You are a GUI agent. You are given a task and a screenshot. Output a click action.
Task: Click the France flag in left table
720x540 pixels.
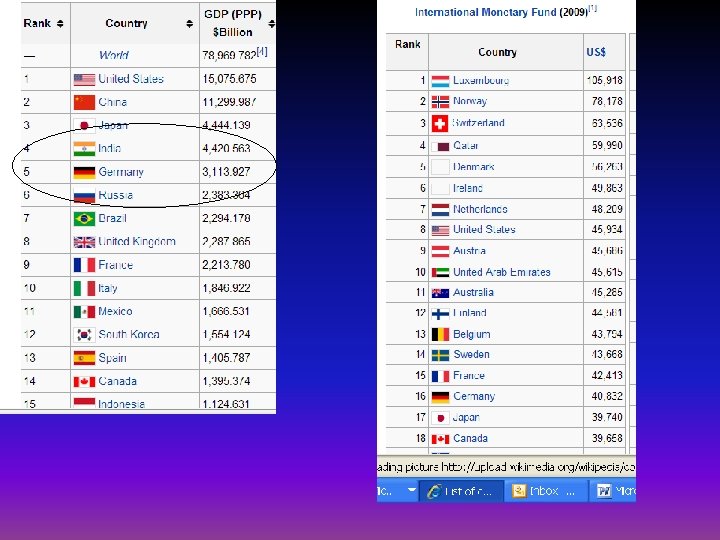84,265
